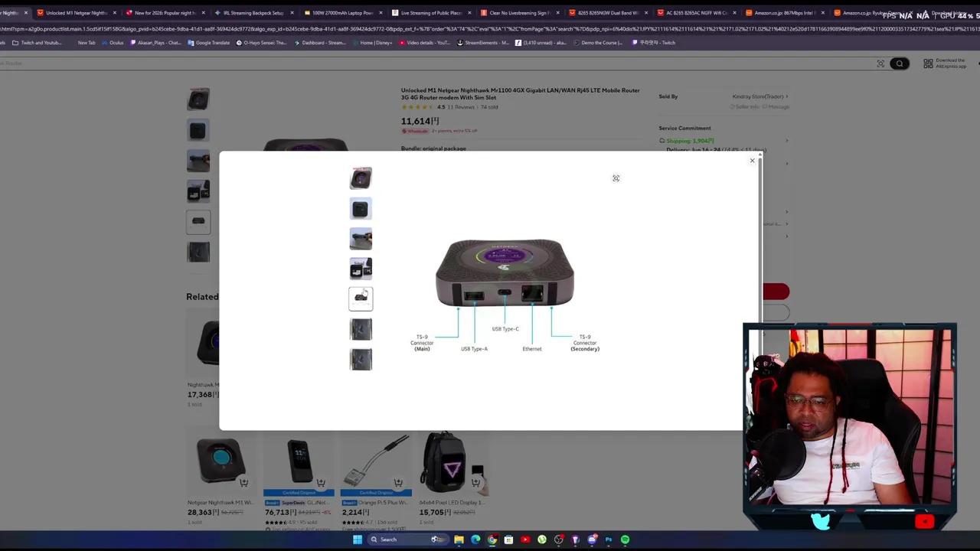Open the Google Translate bookmark
Screen dimensions: 980x551
pos(208,43)
